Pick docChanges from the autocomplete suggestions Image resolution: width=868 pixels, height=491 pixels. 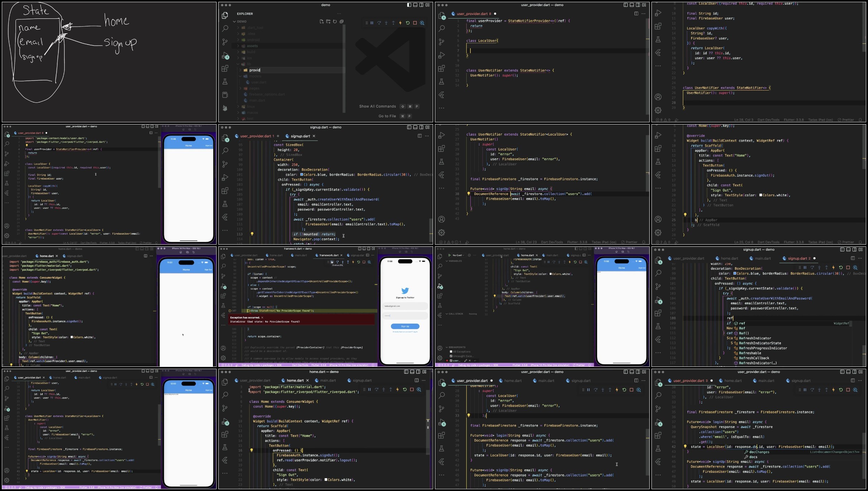(x=759, y=452)
